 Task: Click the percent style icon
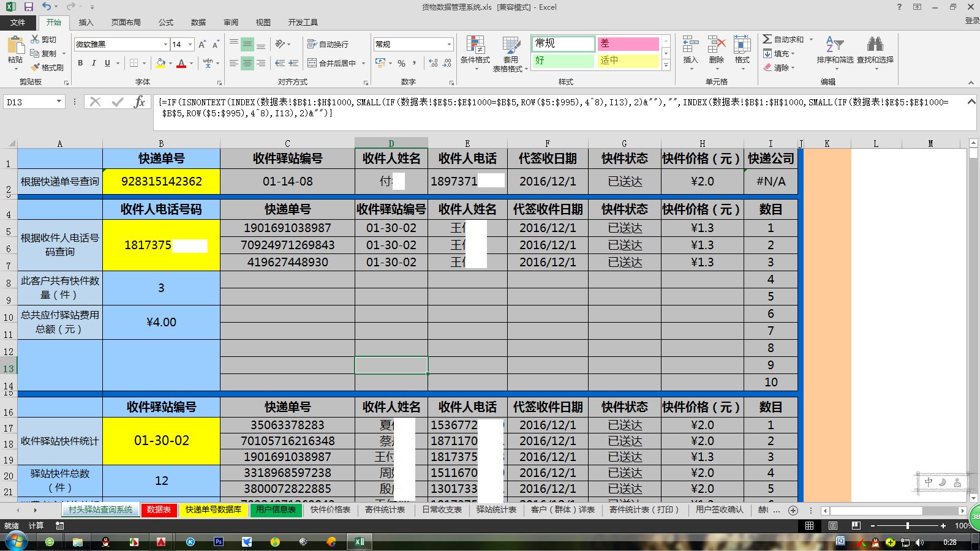pos(401,63)
